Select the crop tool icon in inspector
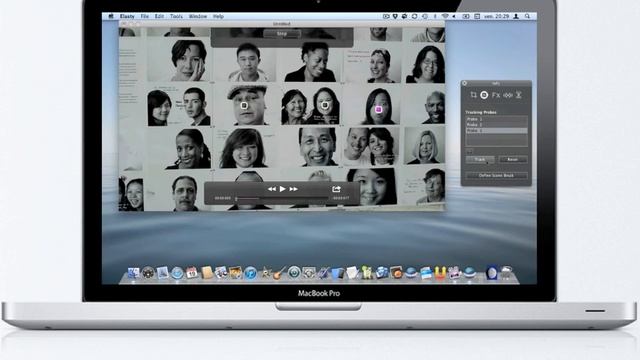This screenshot has width=640, height=360. pos(473,95)
